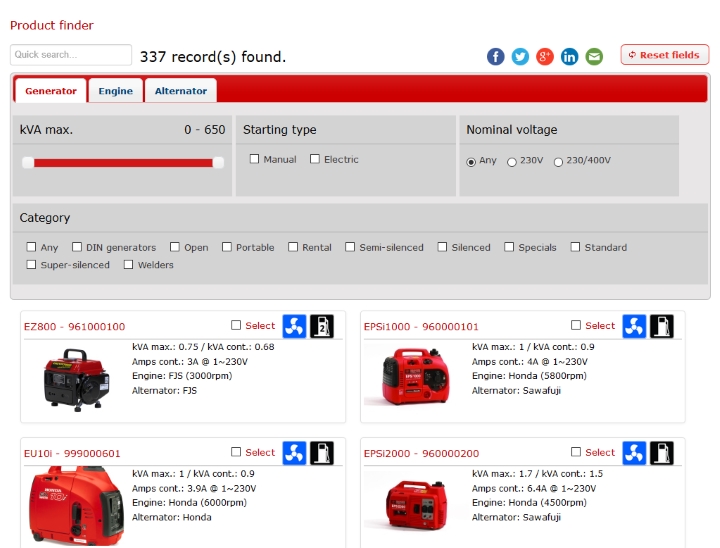
Task: Open EU10i - 999000601 product link
Action: coord(72,453)
